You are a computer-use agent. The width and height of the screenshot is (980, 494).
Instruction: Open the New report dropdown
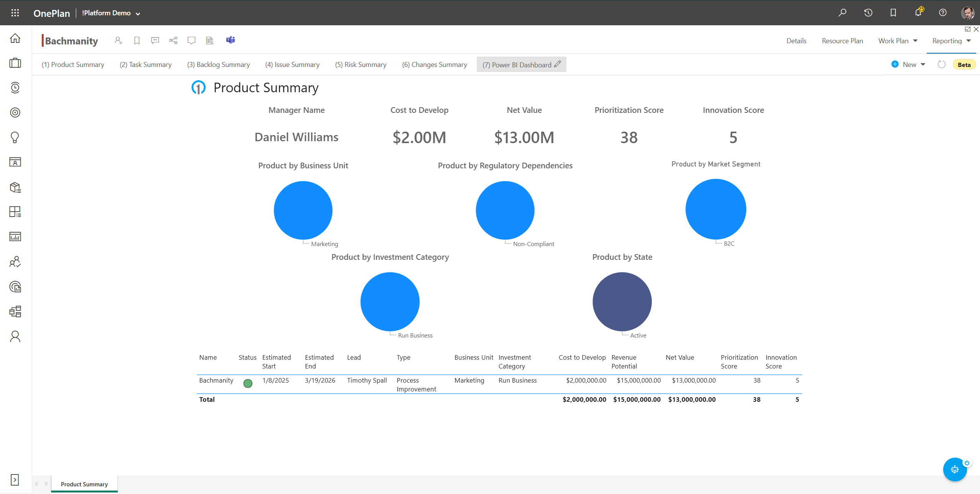tap(908, 64)
